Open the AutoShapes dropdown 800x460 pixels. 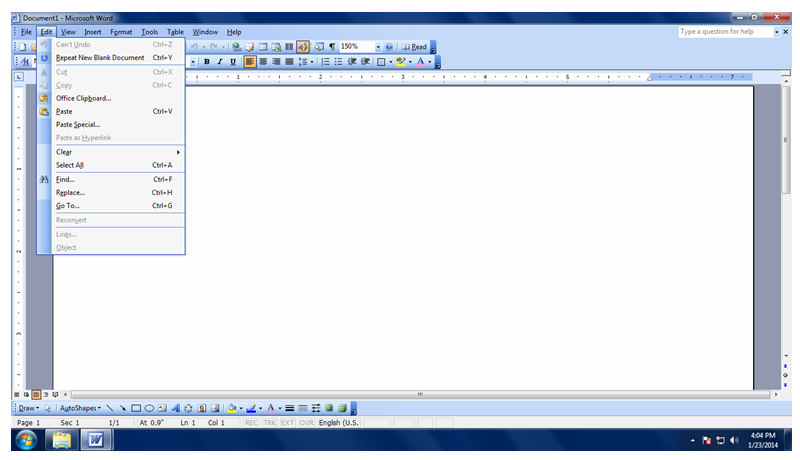point(80,408)
